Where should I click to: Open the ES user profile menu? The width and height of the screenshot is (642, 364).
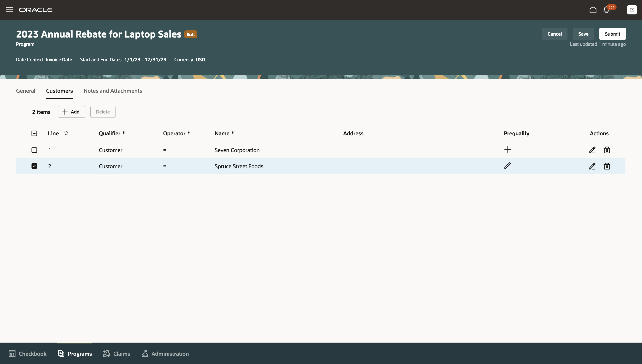point(632,10)
